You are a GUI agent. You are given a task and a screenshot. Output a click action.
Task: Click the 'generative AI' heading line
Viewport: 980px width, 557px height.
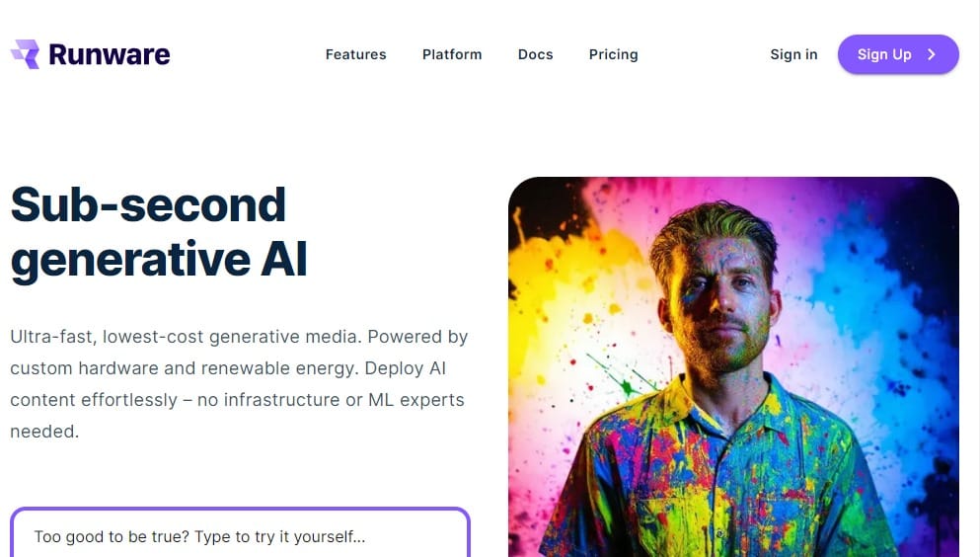coord(159,260)
